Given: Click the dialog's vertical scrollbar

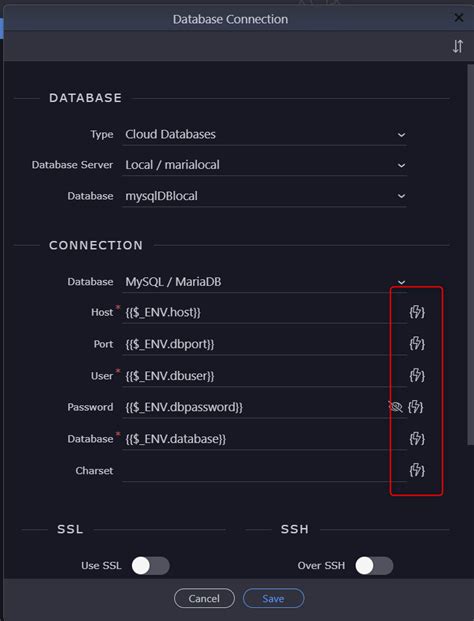Looking at the screenshot, I should pos(470,253).
